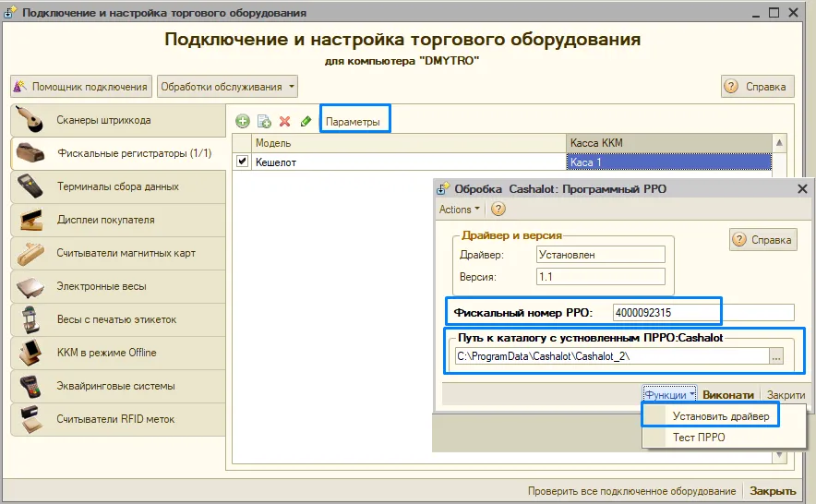Click the ellipsis browse button for the Cashalot path
The height and width of the screenshot is (504, 816).
coord(776,356)
